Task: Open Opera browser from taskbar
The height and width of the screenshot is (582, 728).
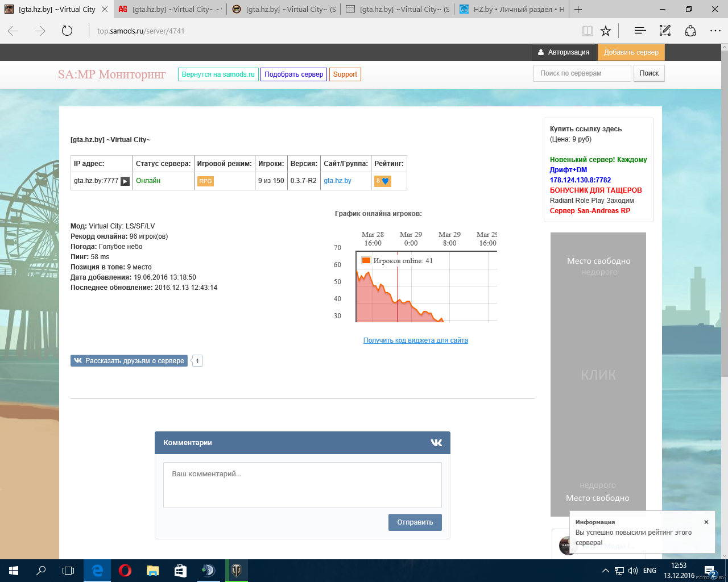Action: pos(125,571)
